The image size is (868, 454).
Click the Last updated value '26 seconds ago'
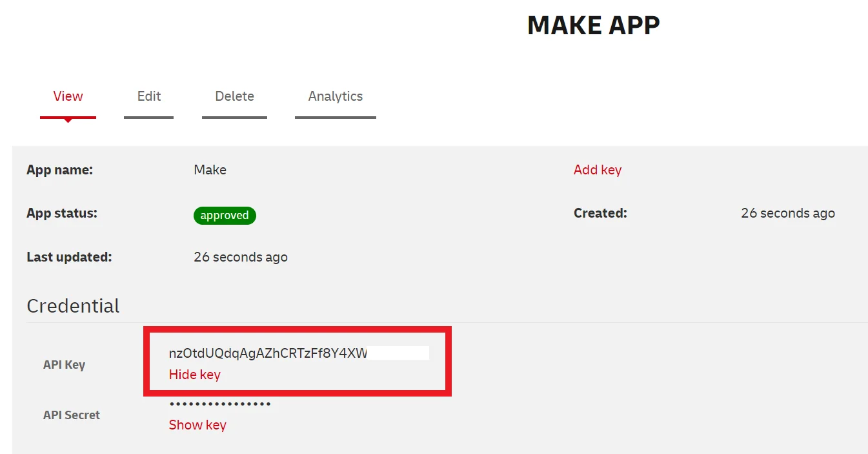click(241, 257)
